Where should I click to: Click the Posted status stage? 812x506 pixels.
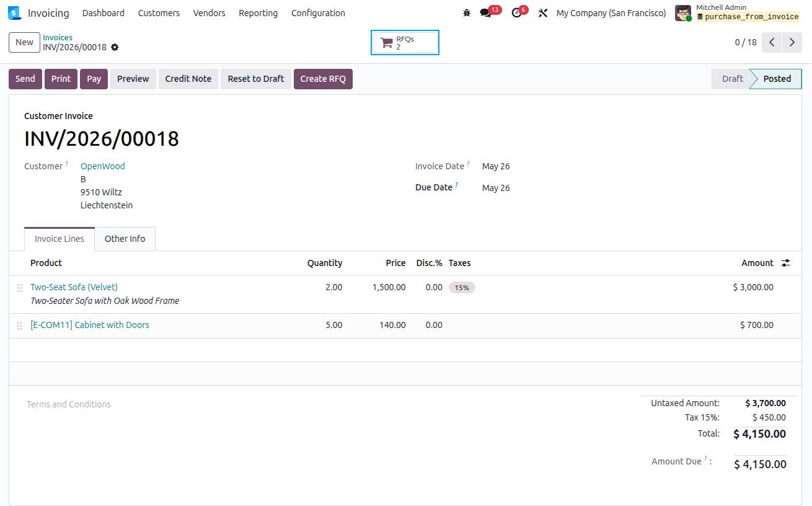click(x=777, y=79)
